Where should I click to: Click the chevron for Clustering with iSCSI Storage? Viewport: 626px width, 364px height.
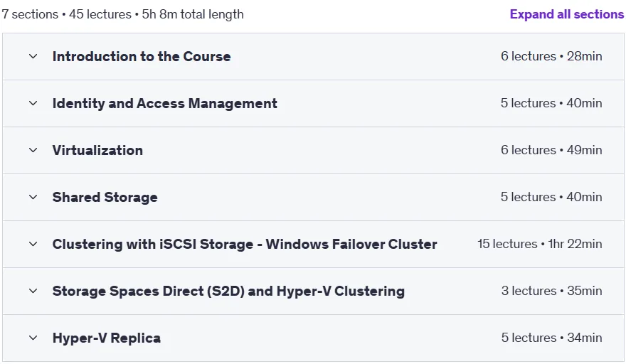pyautogui.click(x=33, y=244)
